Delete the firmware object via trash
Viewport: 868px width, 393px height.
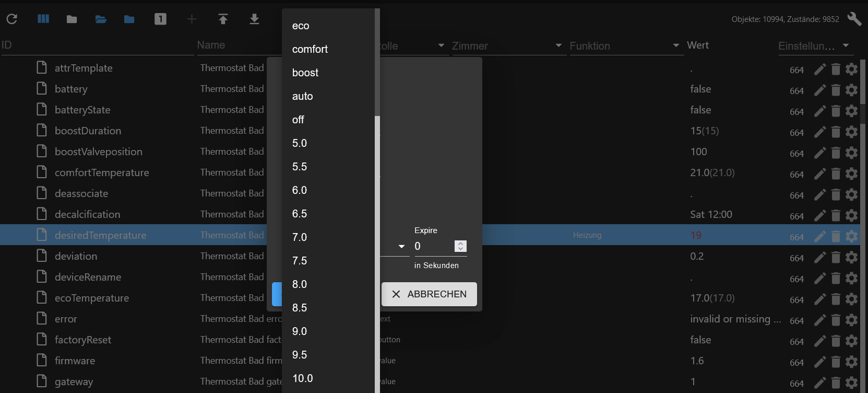(x=836, y=362)
